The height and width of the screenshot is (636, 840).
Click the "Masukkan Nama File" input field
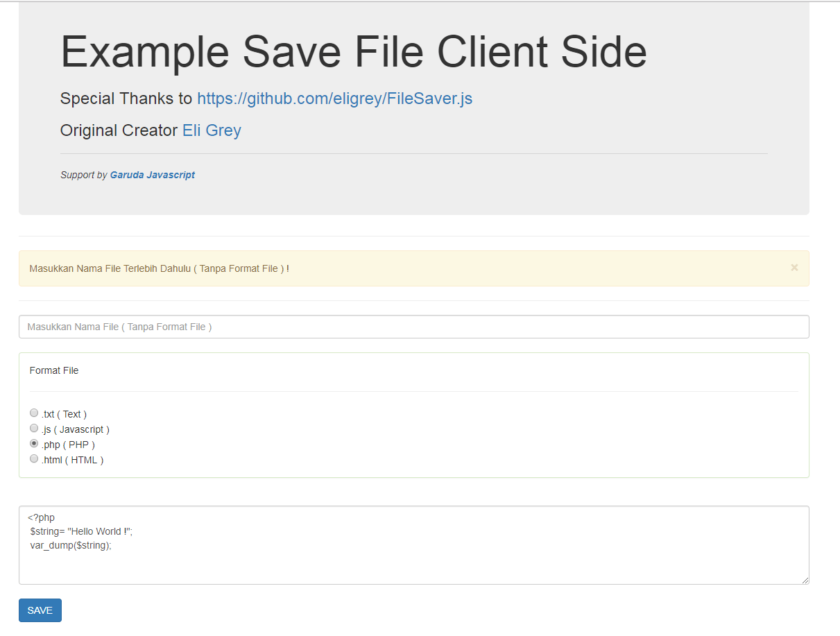tap(277, 326)
